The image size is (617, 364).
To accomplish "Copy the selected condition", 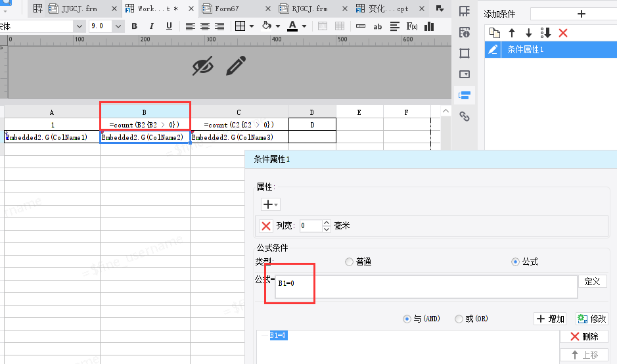I will pos(494,33).
